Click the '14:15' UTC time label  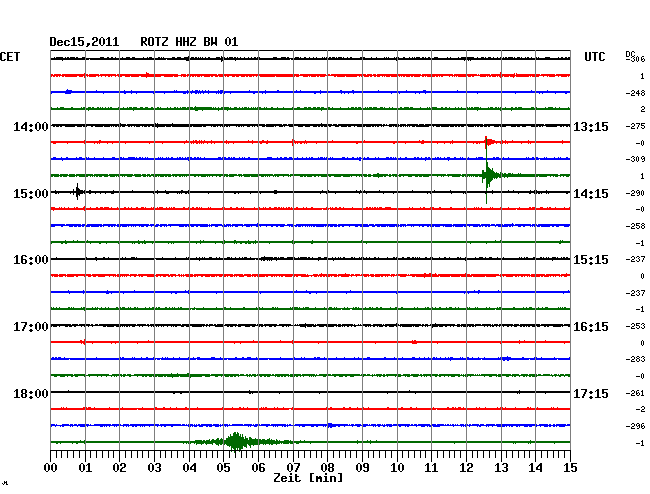point(591,194)
